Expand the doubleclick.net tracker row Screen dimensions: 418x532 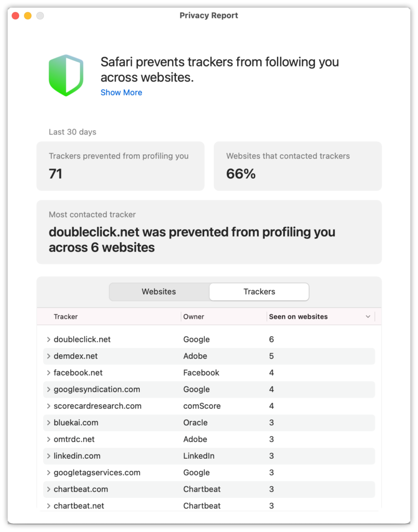[48, 339]
